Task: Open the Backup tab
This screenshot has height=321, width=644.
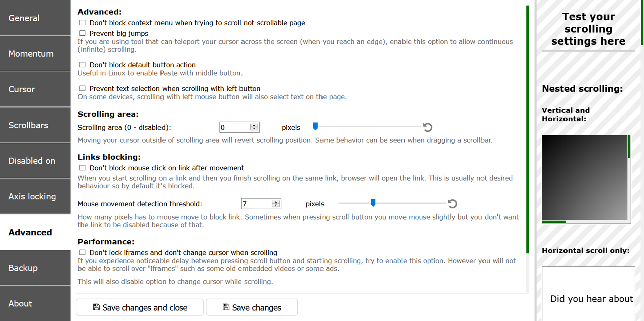Action: (x=35, y=267)
